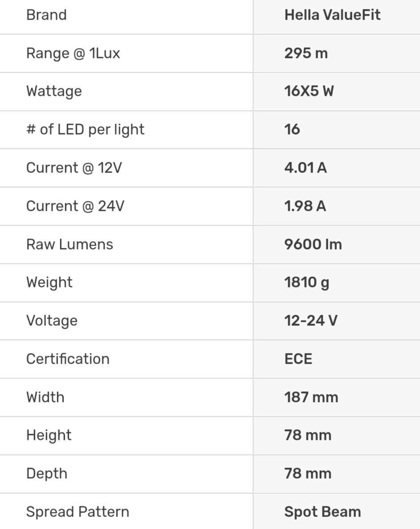Click the Current @ 24V label
420x529 pixels.
coord(75,206)
